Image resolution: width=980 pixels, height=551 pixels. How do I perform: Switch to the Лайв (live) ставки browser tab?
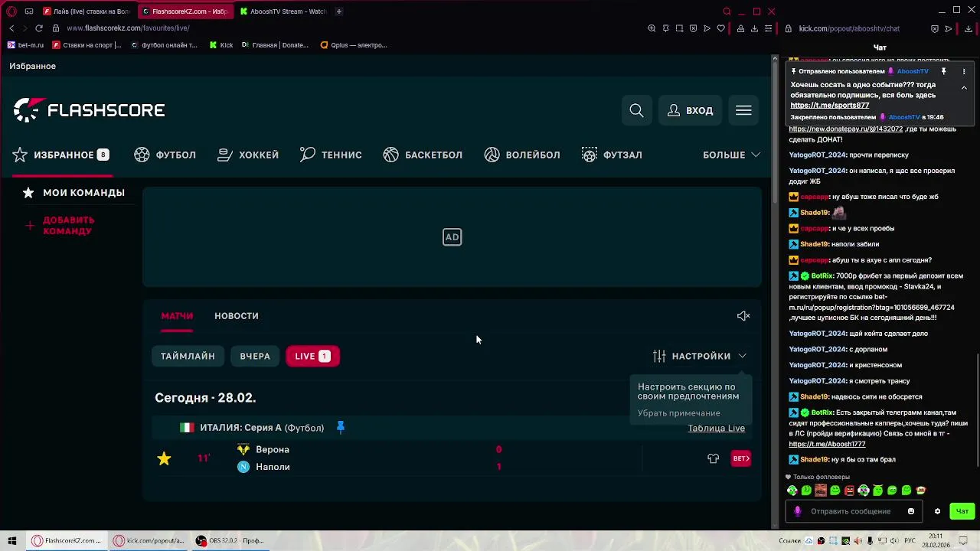(87, 11)
